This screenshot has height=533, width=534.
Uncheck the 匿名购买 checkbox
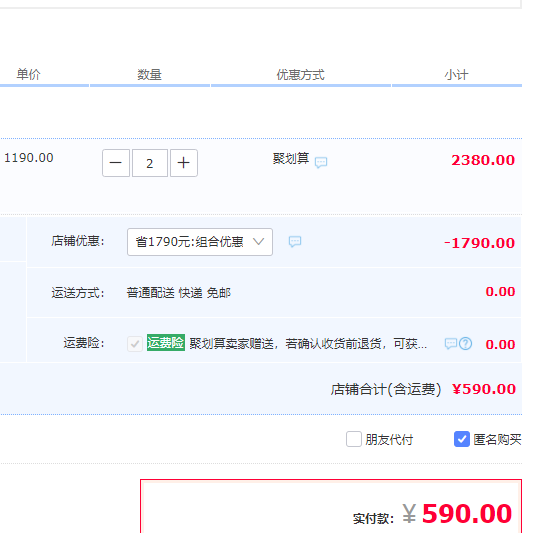click(x=462, y=439)
